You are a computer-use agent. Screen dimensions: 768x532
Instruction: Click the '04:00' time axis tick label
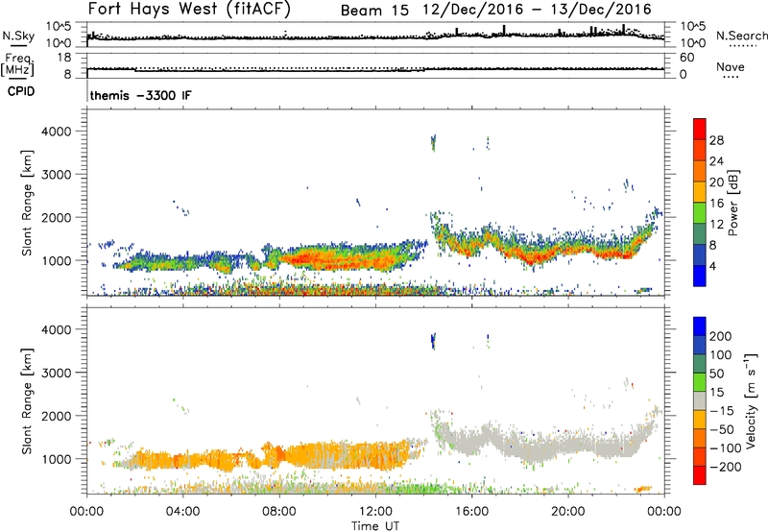(182, 512)
